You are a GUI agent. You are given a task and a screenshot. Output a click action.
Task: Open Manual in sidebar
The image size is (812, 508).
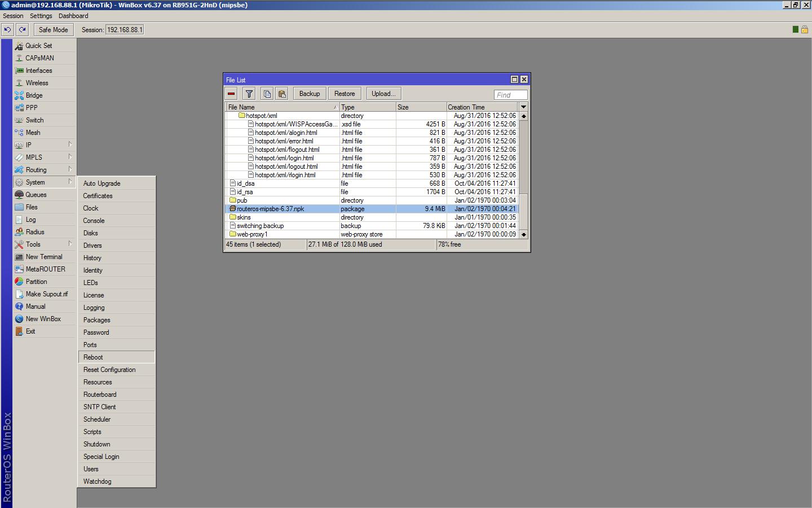(45, 306)
